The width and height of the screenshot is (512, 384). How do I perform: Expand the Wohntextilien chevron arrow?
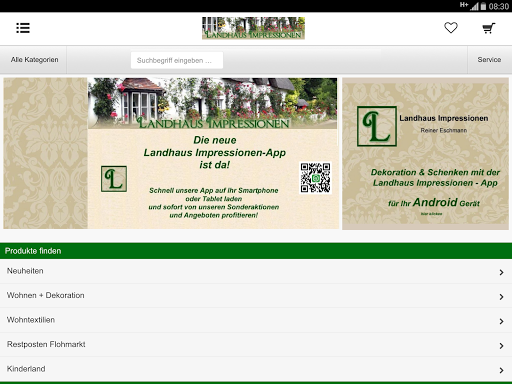click(501, 321)
